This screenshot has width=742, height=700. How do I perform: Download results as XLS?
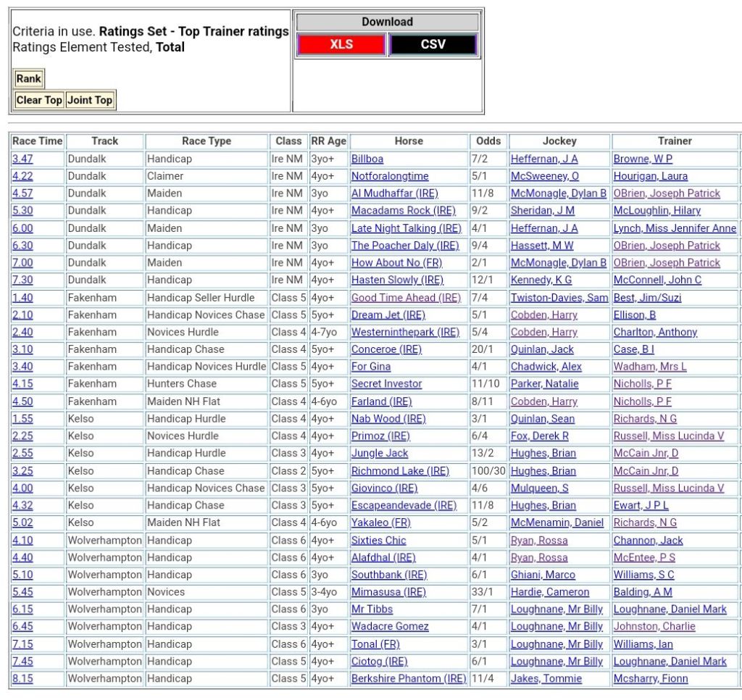341,45
